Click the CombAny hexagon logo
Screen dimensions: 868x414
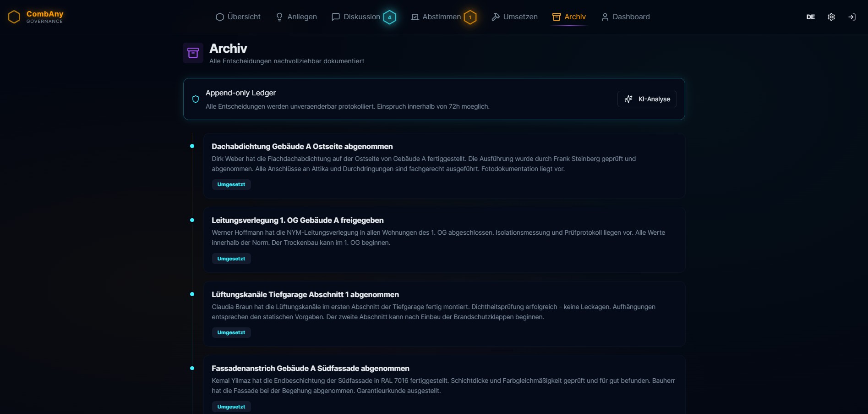pos(14,17)
